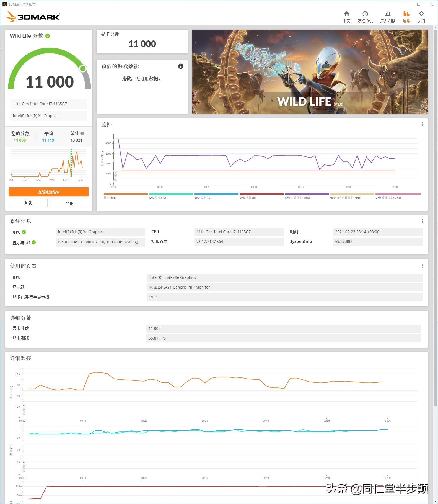Screen dimensions: 438x504
Task: Expand the 系统信息 panel three-dot menu
Action: point(423,221)
